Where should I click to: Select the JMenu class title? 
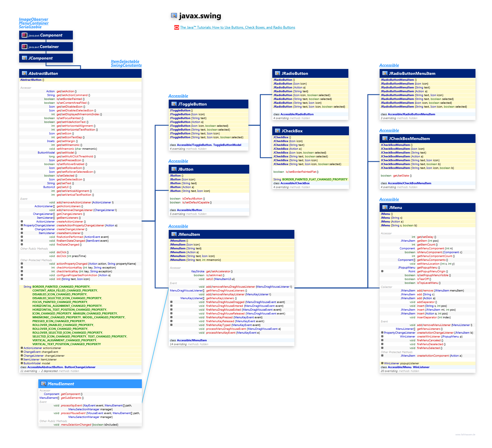click(396, 207)
